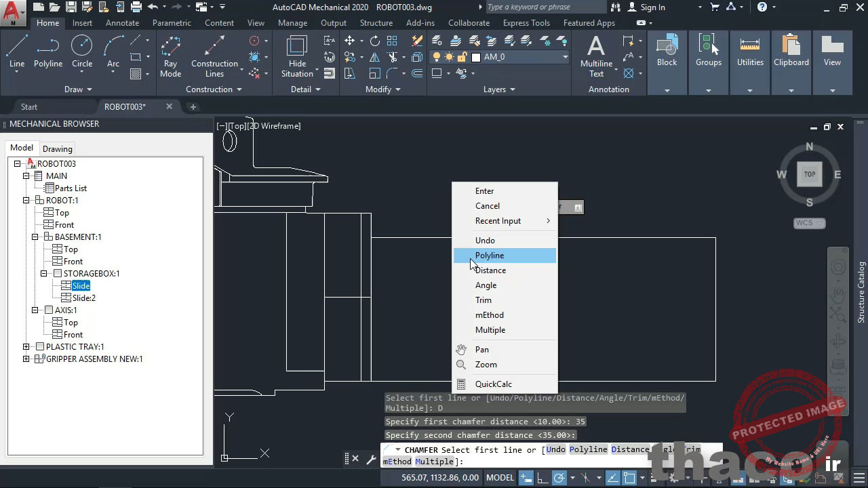Select Slide:2 in browser tree
Screen dimensions: 868x488
click(84, 298)
